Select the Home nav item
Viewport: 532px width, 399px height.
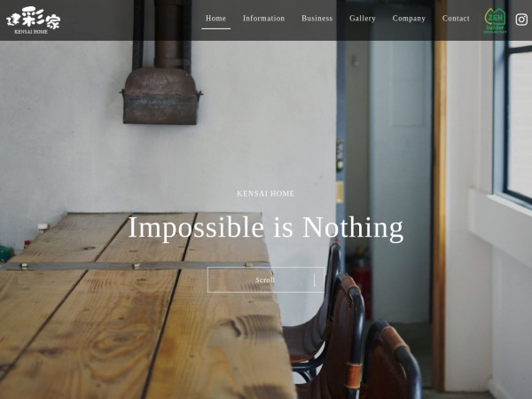pyautogui.click(x=215, y=19)
